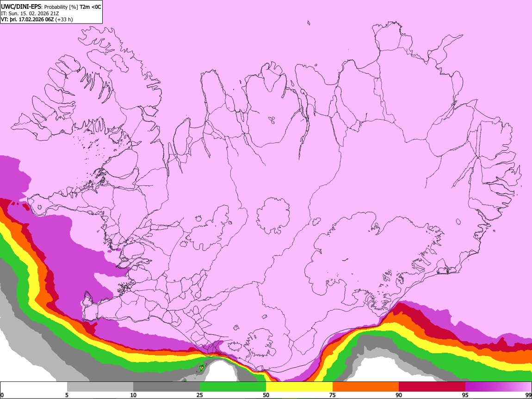Image resolution: width=532 pixels, height=399 pixels.
Task: Click the legend tick label "50"
Action: pyautogui.click(x=266, y=395)
